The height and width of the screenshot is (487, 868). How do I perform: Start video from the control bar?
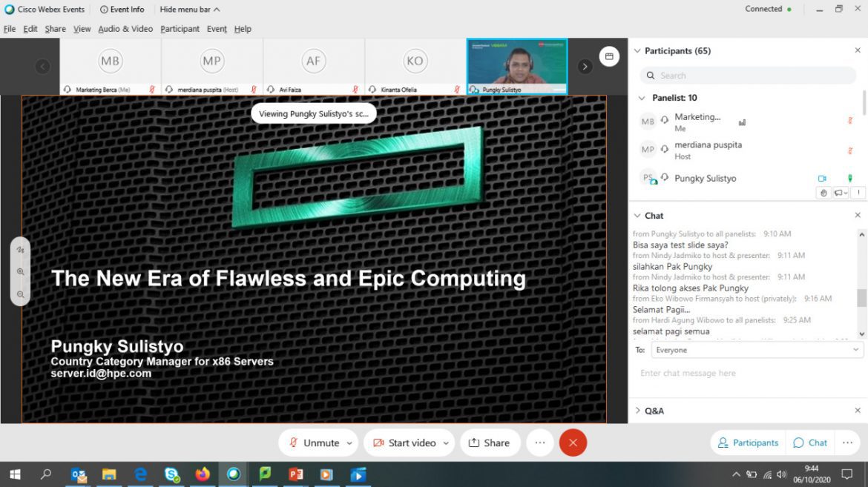pos(405,443)
